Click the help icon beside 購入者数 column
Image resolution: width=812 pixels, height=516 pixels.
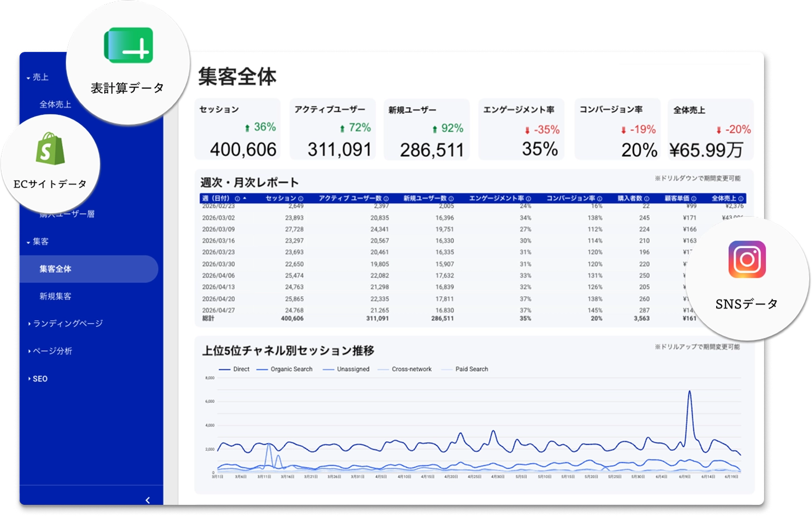[646, 199]
